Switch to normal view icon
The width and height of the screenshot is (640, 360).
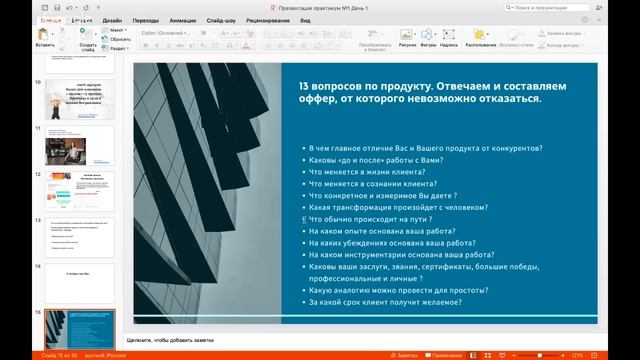(473, 356)
